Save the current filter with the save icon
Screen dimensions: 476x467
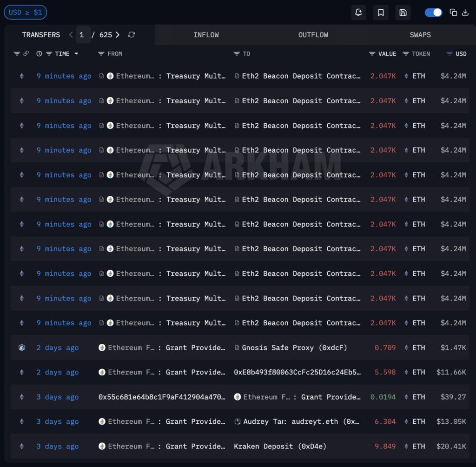coord(403,12)
